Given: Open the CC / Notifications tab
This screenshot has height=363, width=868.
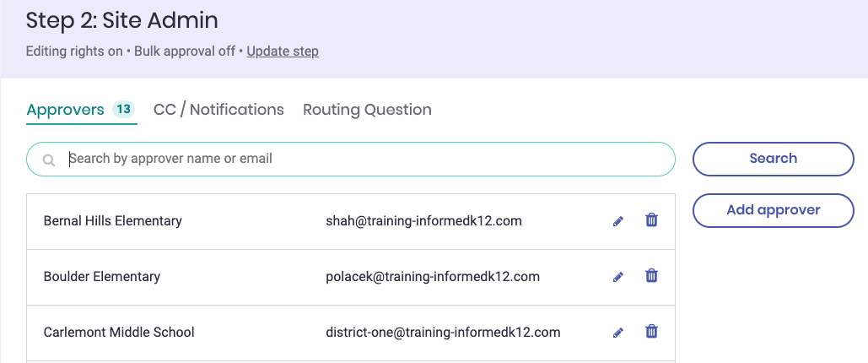Looking at the screenshot, I should [218, 110].
